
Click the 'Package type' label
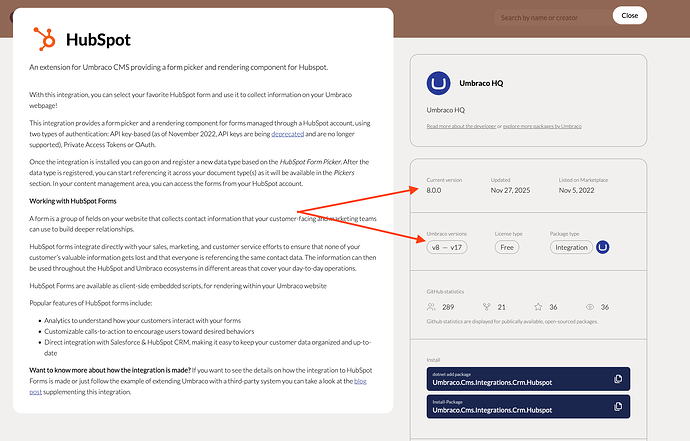(565, 234)
